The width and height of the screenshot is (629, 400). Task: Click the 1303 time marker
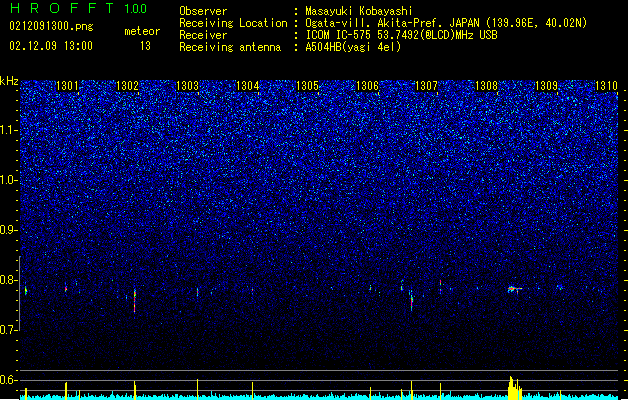click(187, 85)
